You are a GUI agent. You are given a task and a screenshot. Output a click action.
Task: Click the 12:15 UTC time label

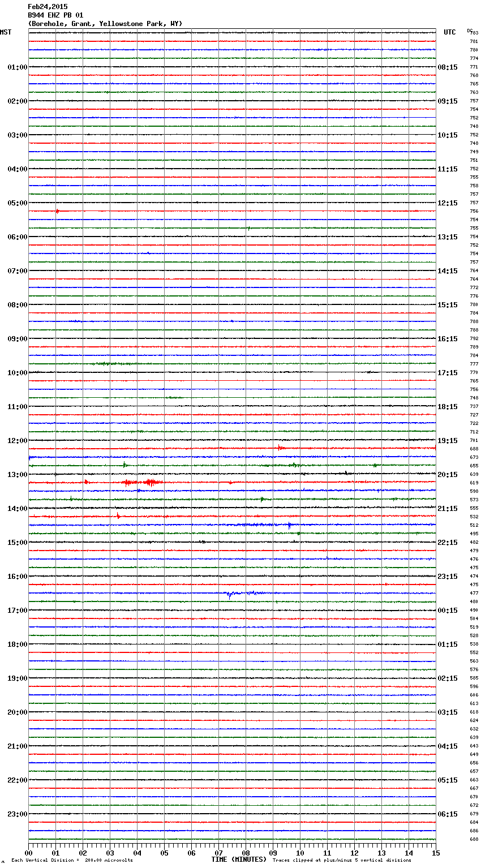coord(448,203)
